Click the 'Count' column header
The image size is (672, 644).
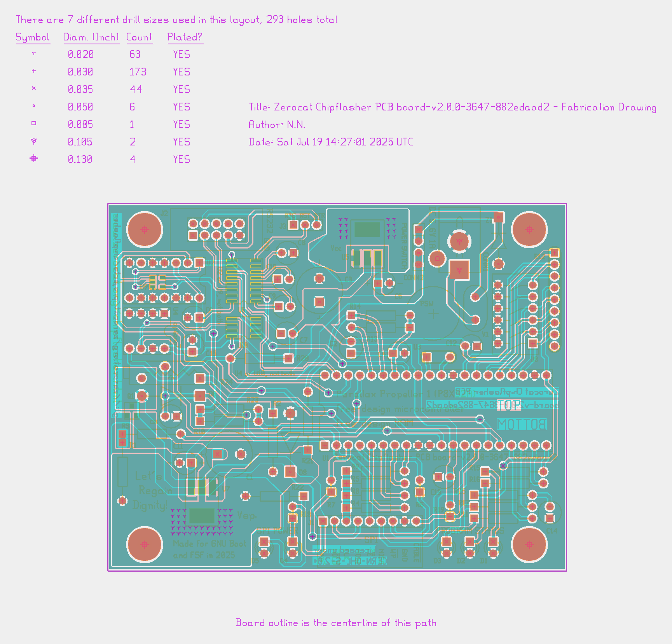pos(139,37)
